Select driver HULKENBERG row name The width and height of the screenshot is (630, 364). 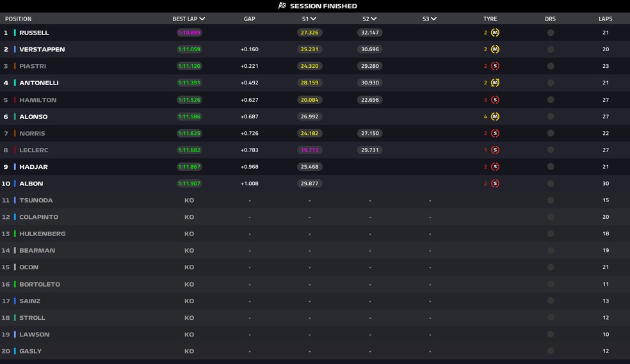pos(42,233)
